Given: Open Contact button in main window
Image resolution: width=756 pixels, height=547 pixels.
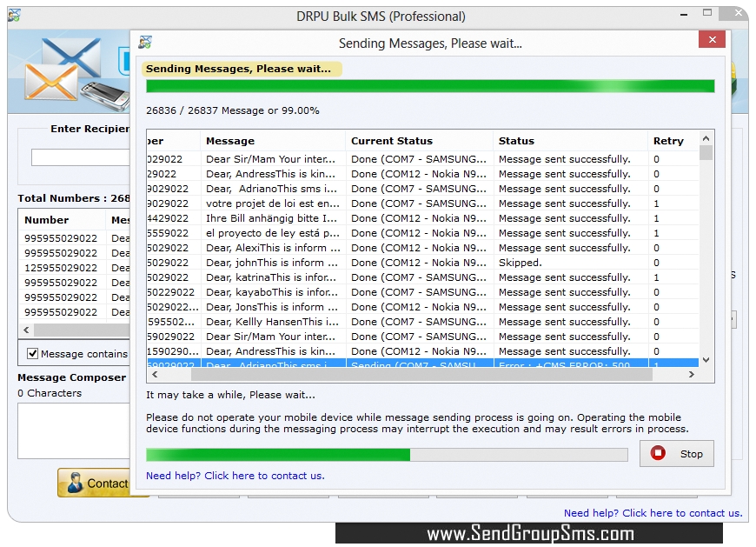Looking at the screenshot, I should click(x=94, y=483).
